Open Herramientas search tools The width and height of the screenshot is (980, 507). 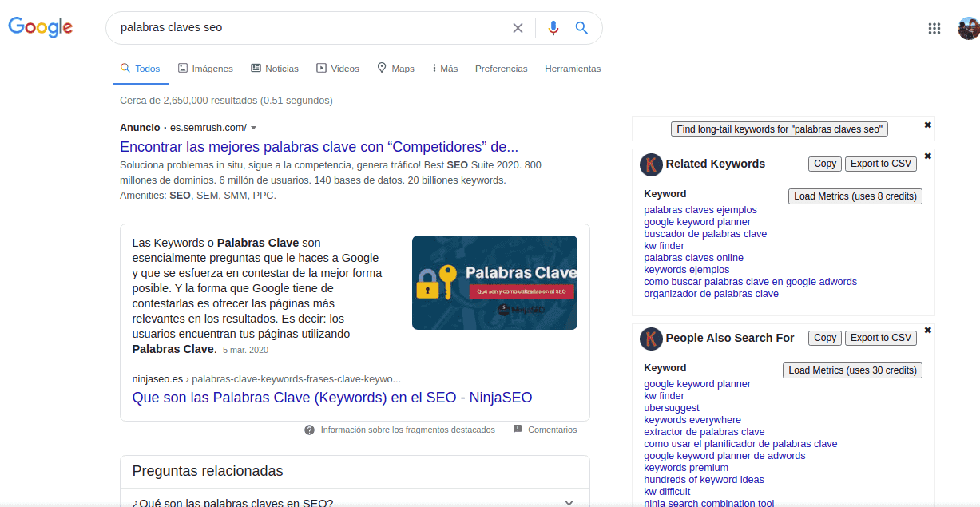(573, 69)
